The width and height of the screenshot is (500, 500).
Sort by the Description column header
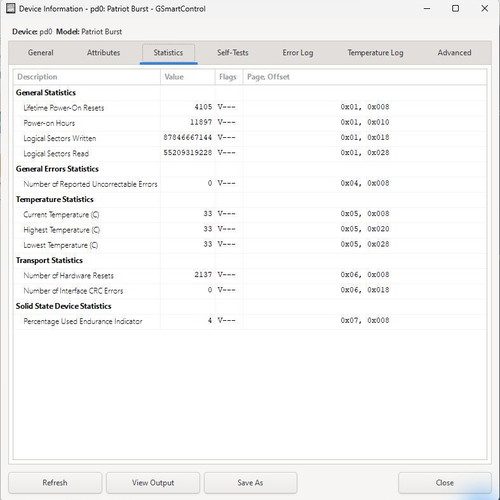pyautogui.click(x=87, y=77)
